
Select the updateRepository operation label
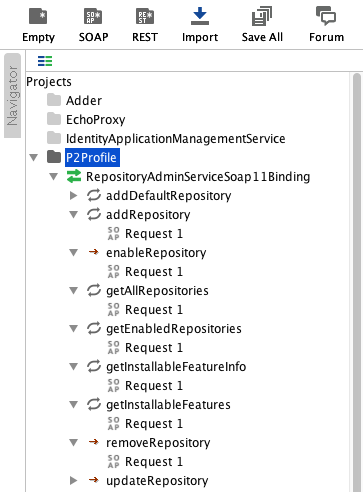[157, 480]
